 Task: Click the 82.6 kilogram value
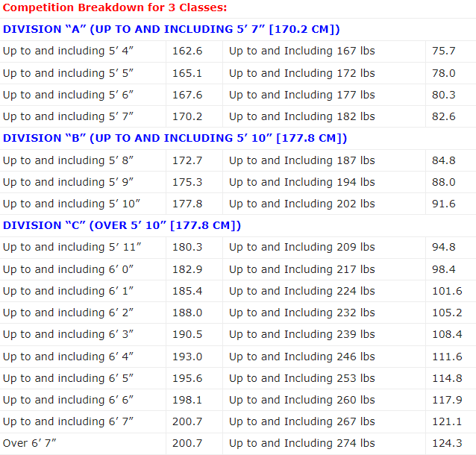pos(443,116)
